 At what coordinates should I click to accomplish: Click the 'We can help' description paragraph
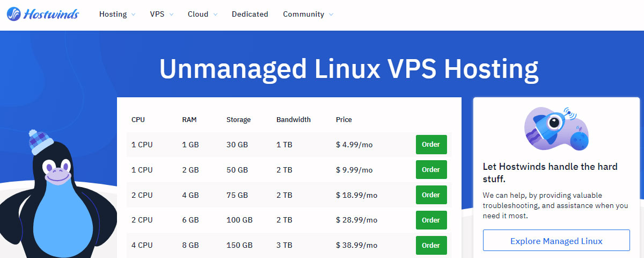click(555, 205)
